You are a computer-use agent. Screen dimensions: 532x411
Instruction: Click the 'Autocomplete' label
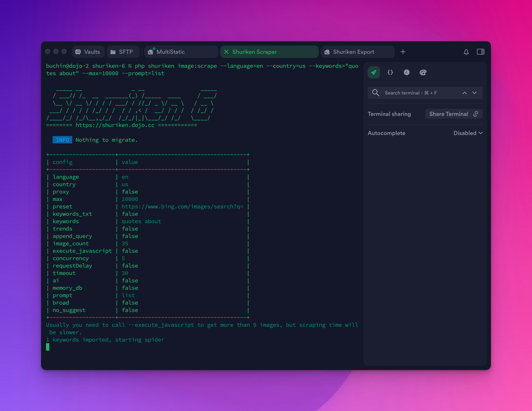point(386,133)
